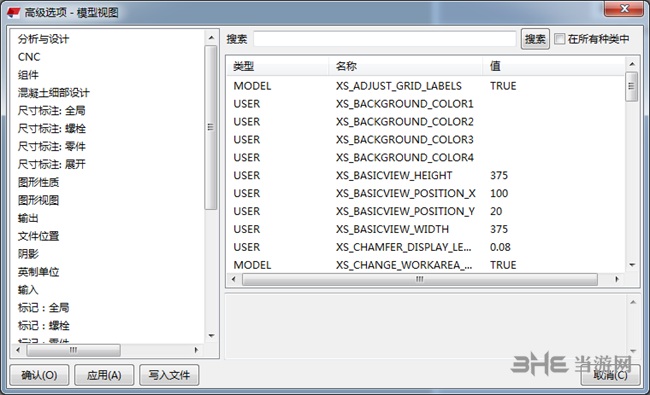Click TRUE value of XS_ADJUST_GRID_LABELS
Viewport: 650px width, 395px height.
pyautogui.click(x=503, y=86)
